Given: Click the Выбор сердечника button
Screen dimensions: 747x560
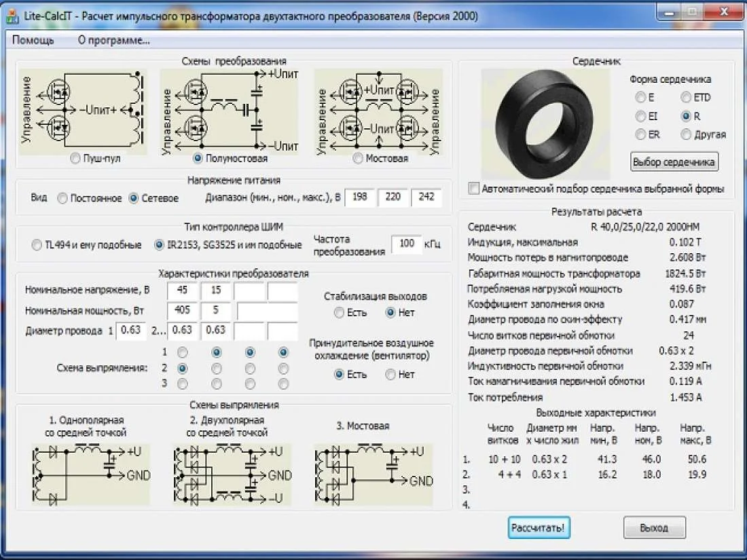Looking at the screenshot, I should (x=674, y=162).
